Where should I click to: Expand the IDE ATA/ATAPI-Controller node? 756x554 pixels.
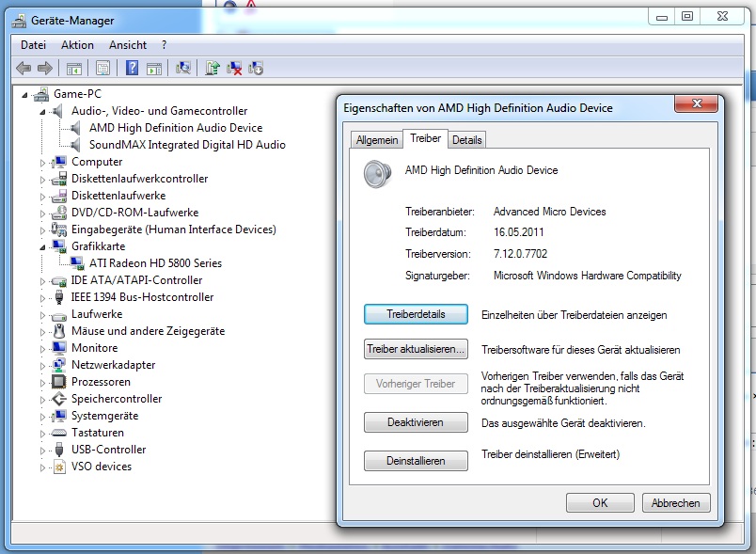[x=42, y=281]
